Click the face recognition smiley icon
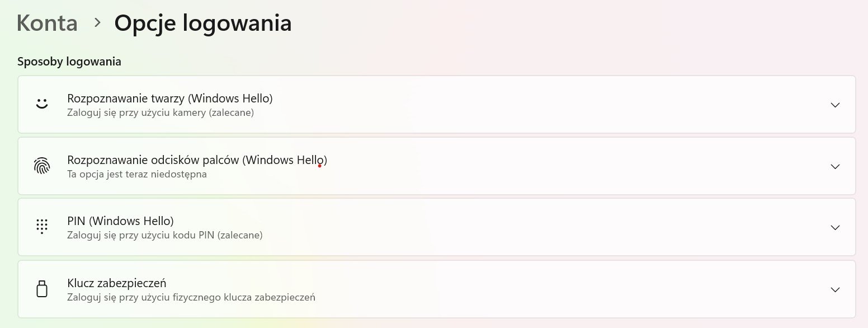868x328 pixels. (x=42, y=104)
